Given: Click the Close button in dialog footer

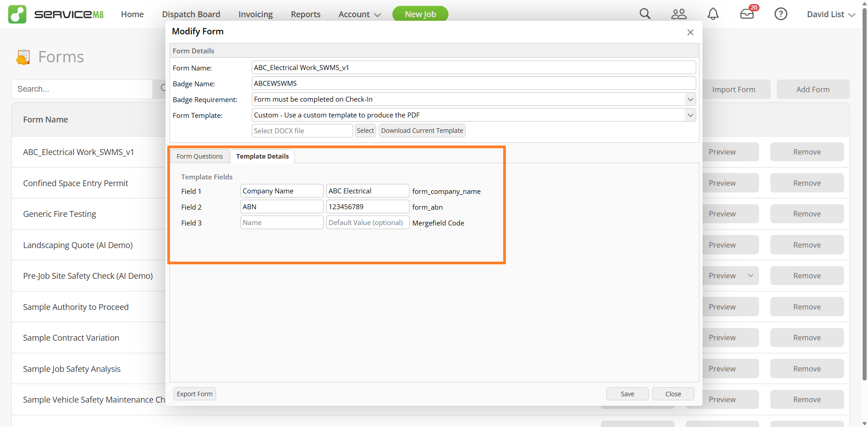Looking at the screenshot, I should coord(673,394).
